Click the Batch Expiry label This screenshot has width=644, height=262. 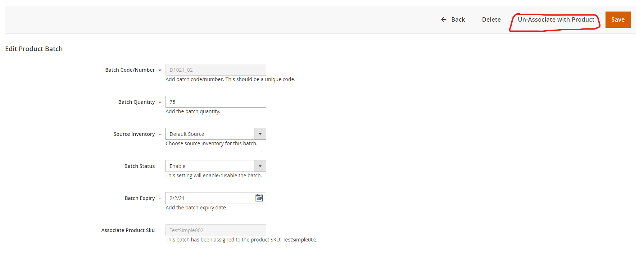(140, 198)
